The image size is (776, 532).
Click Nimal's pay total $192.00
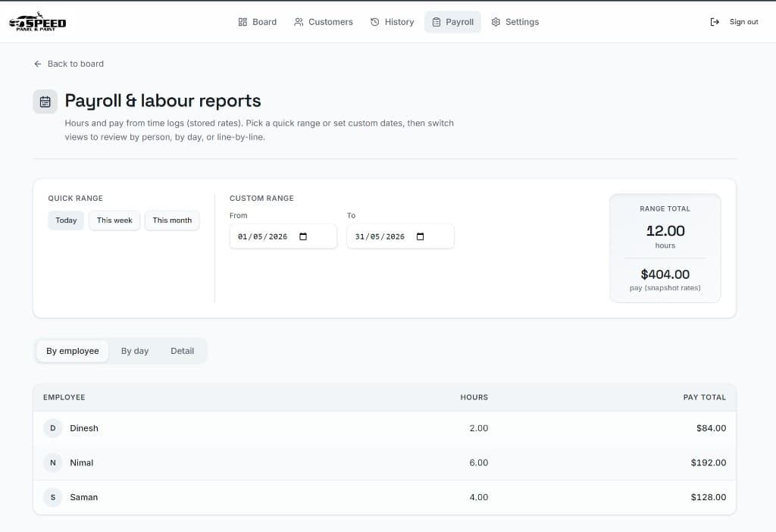tap(709, 463)
